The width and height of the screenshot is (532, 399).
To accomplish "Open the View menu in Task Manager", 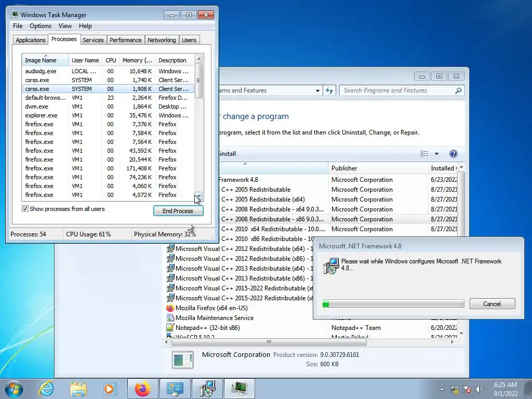I will click(x=65, y=26).
